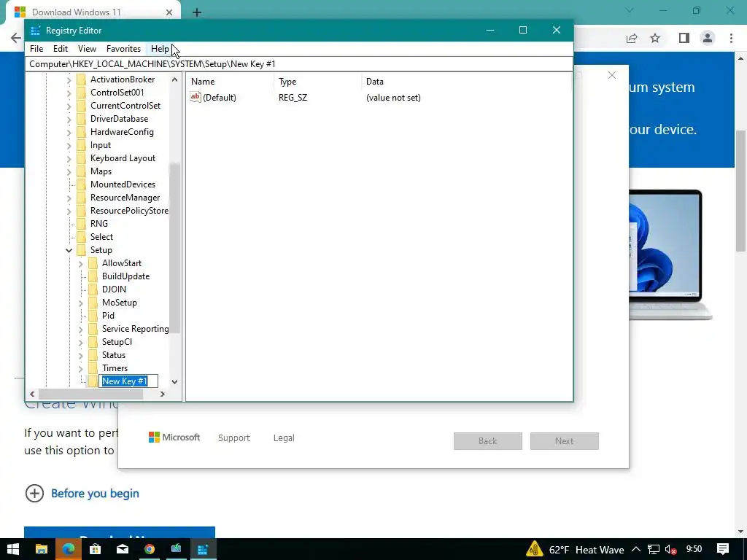Open File Explorer from the taskbar
The height and width of the screenshot is (560, 747).
(42, 550)
